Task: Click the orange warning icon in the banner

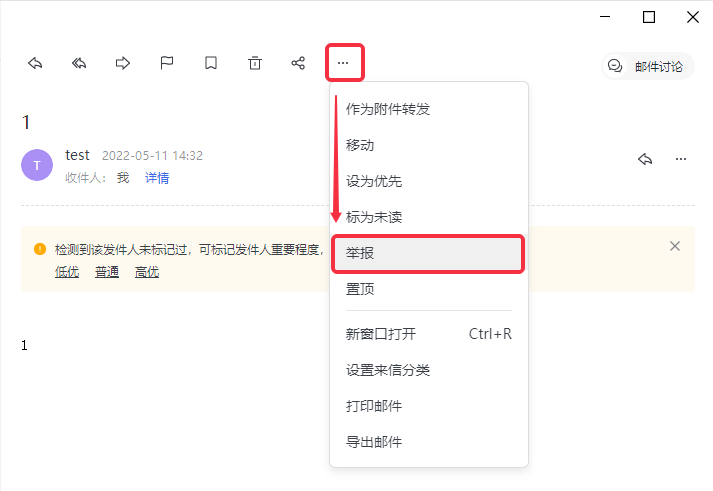Action: [40, 249]
